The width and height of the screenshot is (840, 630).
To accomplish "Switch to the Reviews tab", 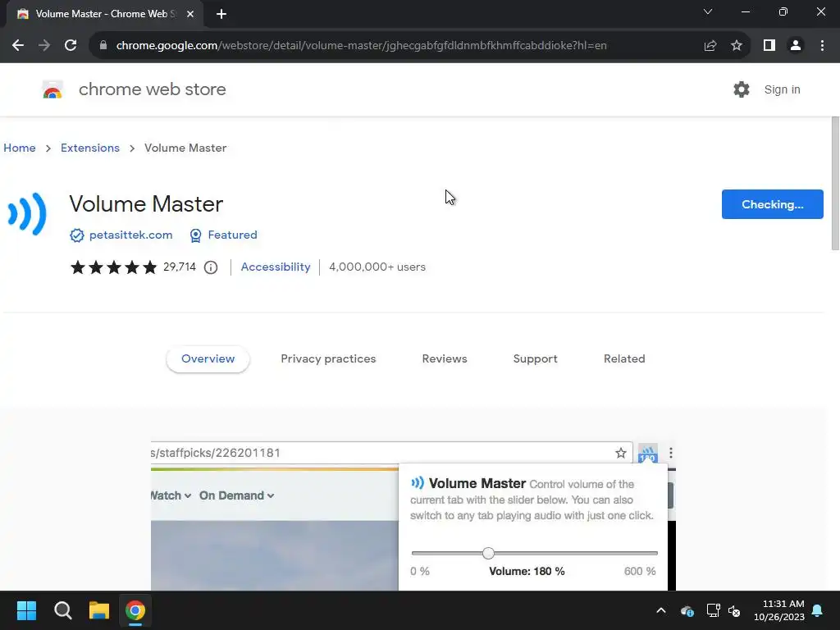I will pos(445,359).
